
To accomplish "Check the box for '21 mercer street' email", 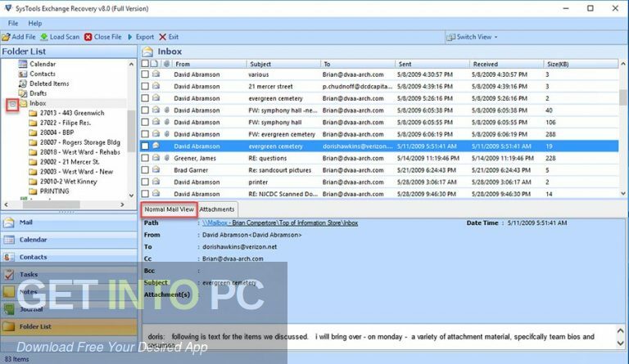I will [145, 86].
